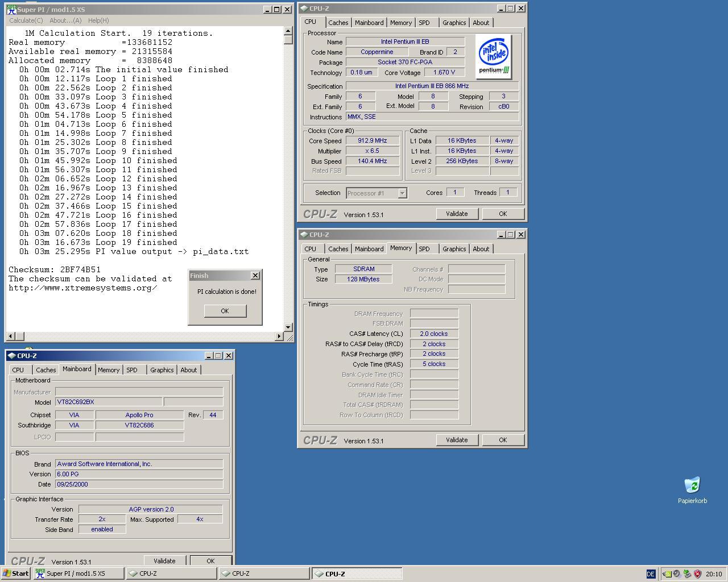The height and width of the screenshot is (582, 728).
Task: Click the Safely Remove Hardware tray icon
Action: pyautogui.click(x=687, y=574)
